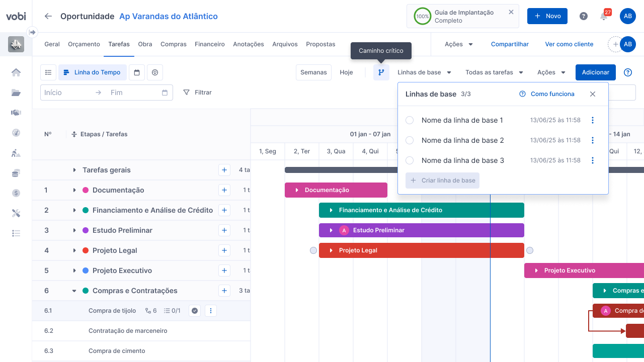The image size is (644, 362).
Task: Open the notifications bell
Action: pos(604,16)
